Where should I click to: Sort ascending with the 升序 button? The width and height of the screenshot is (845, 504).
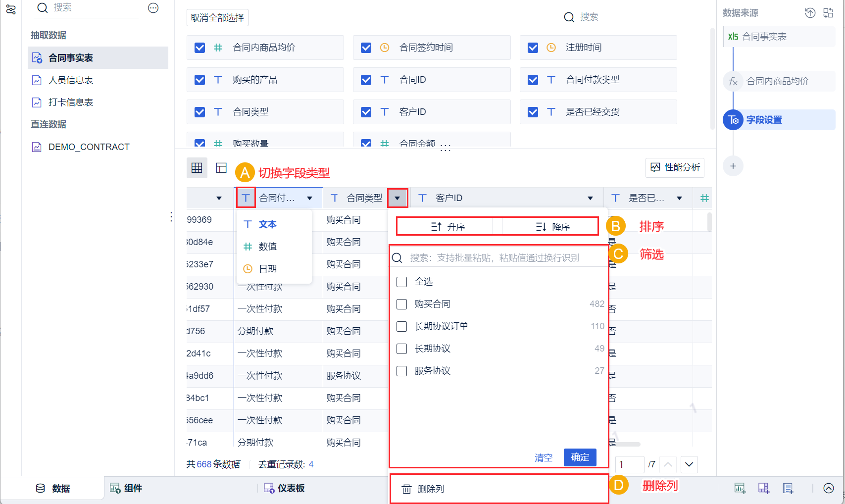click(448, 227)
